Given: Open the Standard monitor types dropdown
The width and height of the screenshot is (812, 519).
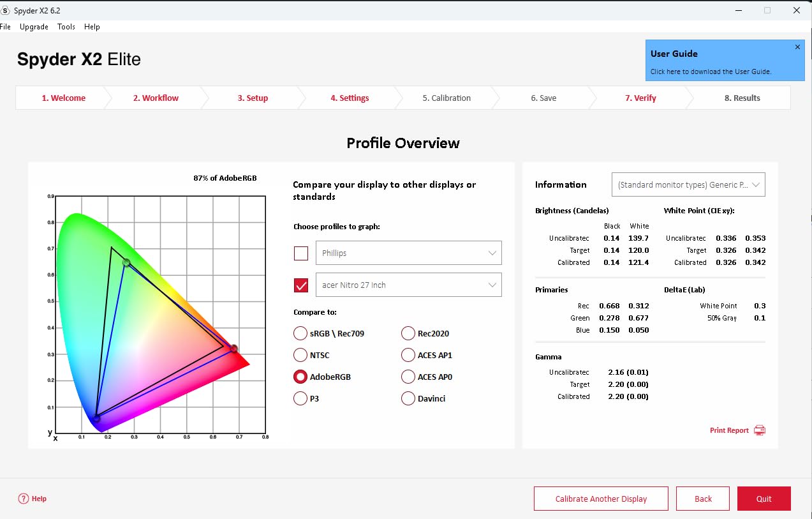Looking at the screenshot, I should pos(688,184).
